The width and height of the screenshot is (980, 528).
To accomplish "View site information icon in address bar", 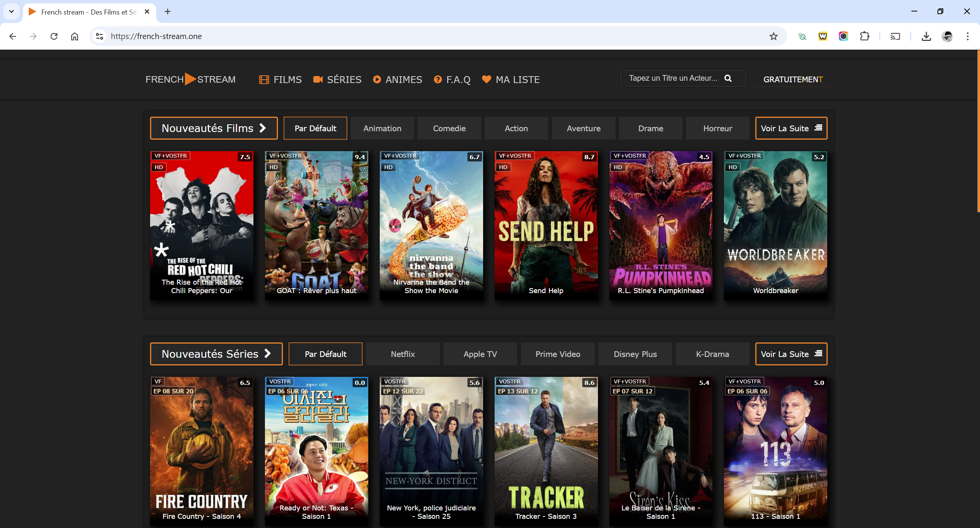I will pos(100,36).
